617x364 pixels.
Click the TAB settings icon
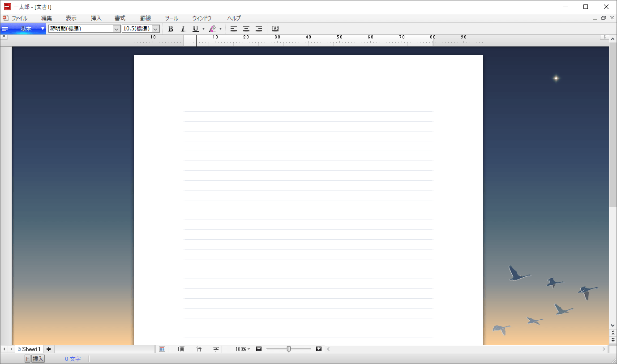click(x=275, y=29)
